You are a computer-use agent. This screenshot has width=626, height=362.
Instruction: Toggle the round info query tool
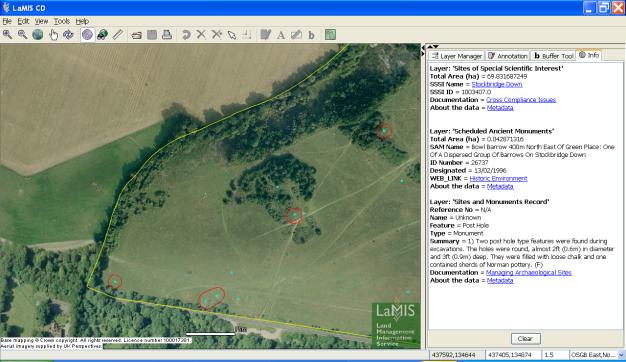[x=87, y=35]
